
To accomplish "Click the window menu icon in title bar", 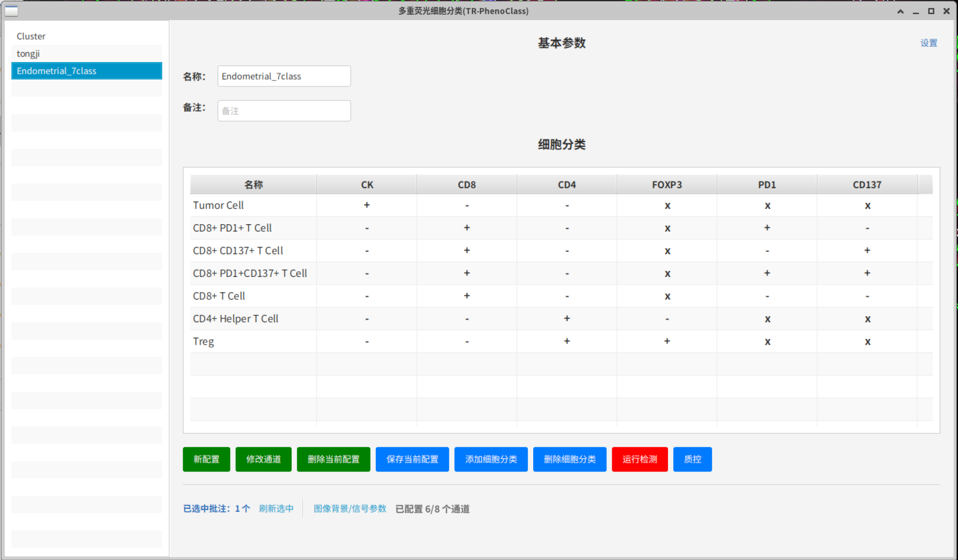I will [x=11, y=11].
